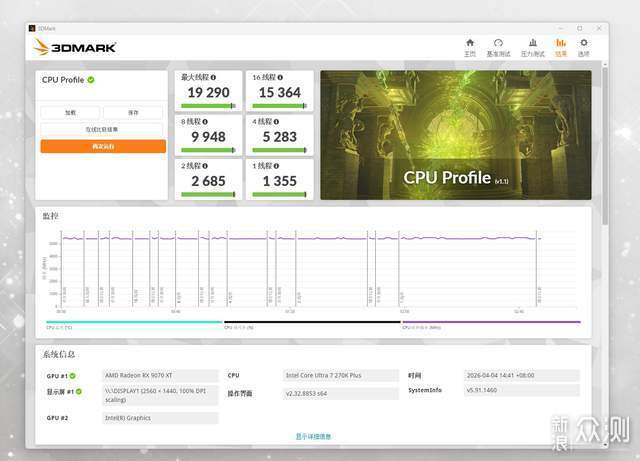Viewport: 640px width, 461px height.
Task: Select the score 19 290
Action: 208,93
